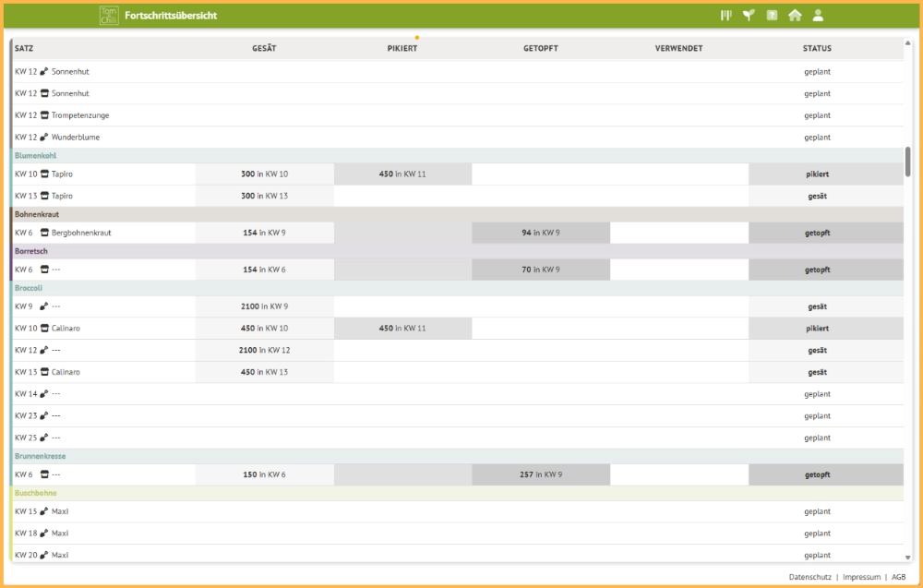The width and height of the screenshot is (923, 588).
Task: Open help via the question mark icon
Action: 772,16
